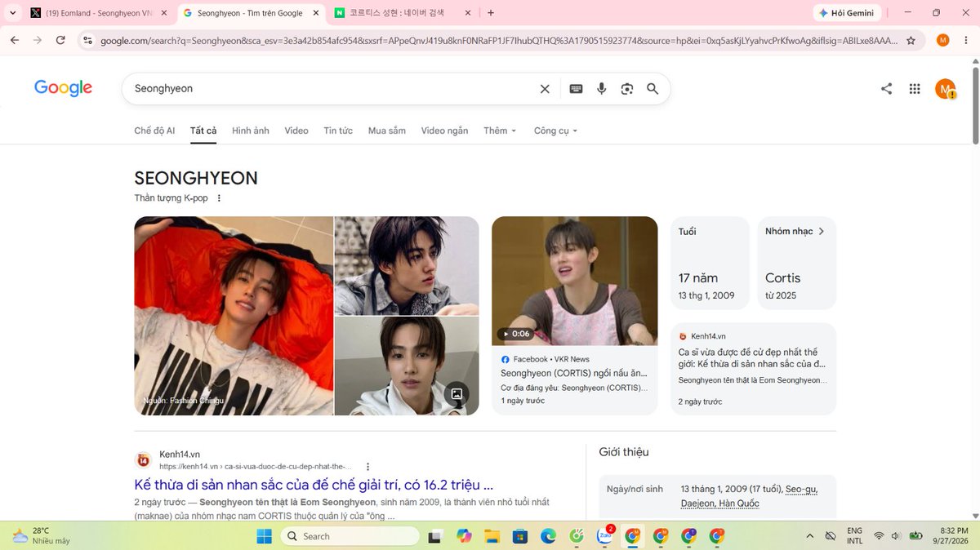This screenshot has width=980, height=550.
Task: Open the top-right collage photo
Action: pyautogui.click(x=407, y=265)
